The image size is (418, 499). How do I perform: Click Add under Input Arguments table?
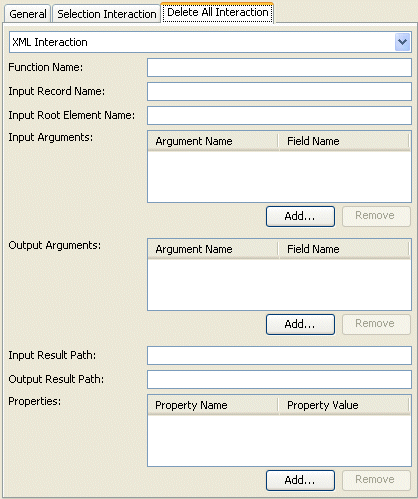(300, 216)
